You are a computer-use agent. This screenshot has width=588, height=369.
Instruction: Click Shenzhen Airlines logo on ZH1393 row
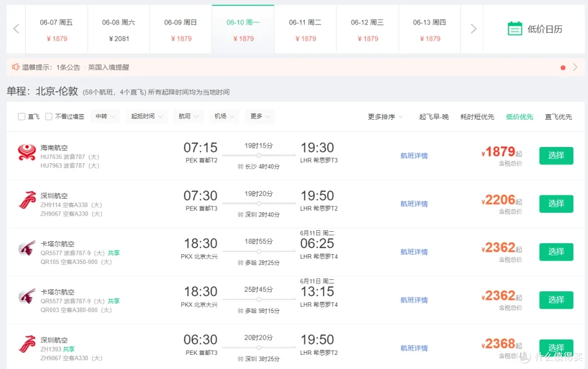tap(27, 345)
